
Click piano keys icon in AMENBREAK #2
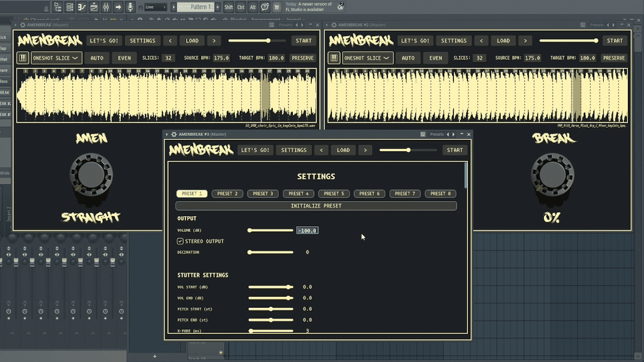[334, 58]
